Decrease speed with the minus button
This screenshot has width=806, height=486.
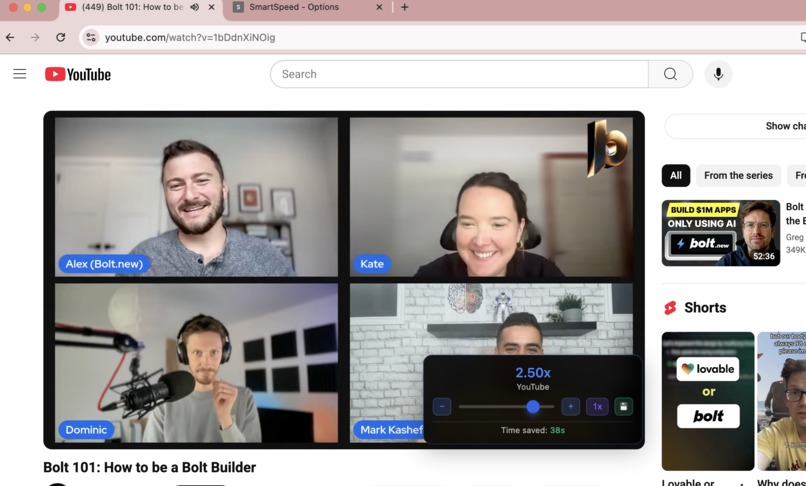coord(442,406)
